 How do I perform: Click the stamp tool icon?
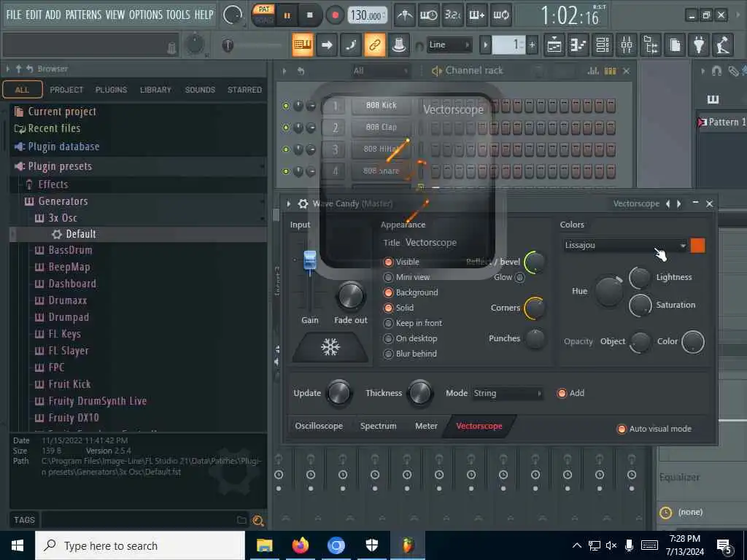[x=399, y=45]
